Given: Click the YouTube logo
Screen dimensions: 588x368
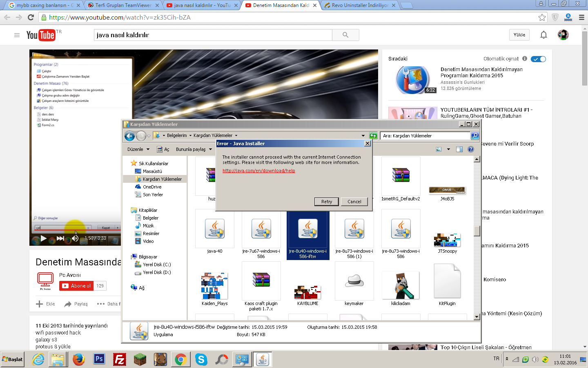Looking at the screenshot, I should point(41,35).
